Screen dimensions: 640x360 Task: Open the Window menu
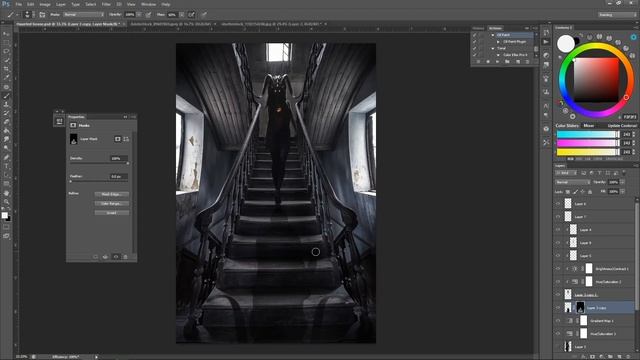point(148,4)
